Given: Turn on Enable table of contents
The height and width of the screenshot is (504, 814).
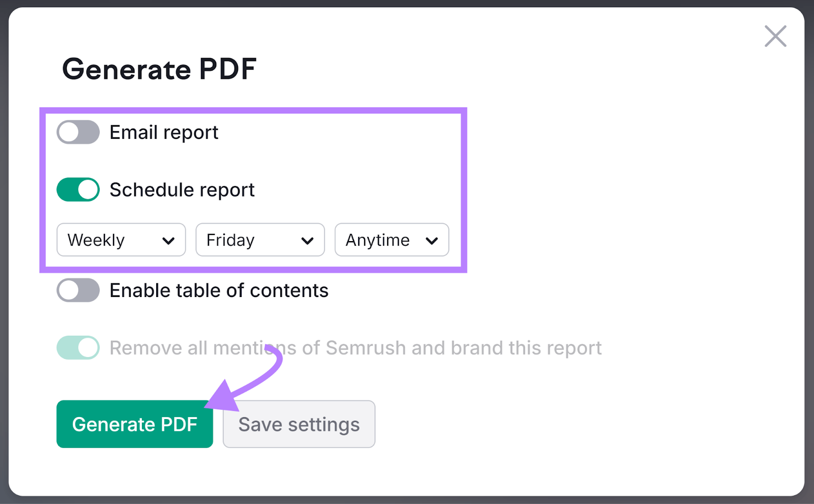Looking at the screenshot, I should 77,290.
